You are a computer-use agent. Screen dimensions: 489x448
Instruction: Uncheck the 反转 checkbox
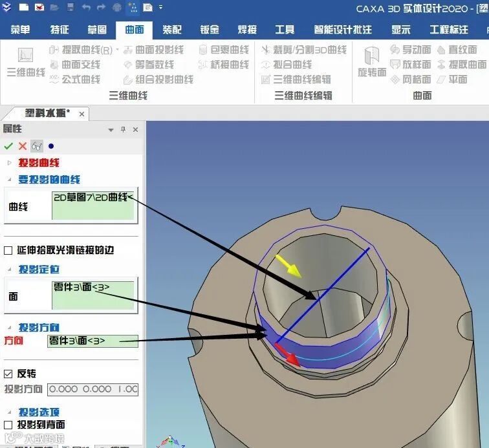pyautogui.click(x=8, y=374)
